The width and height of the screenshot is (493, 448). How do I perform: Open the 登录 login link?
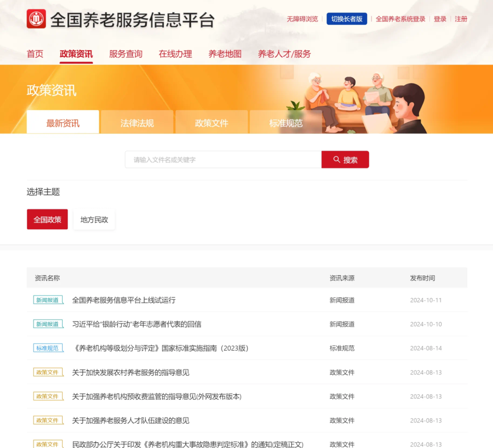click(x=440, y=19)
